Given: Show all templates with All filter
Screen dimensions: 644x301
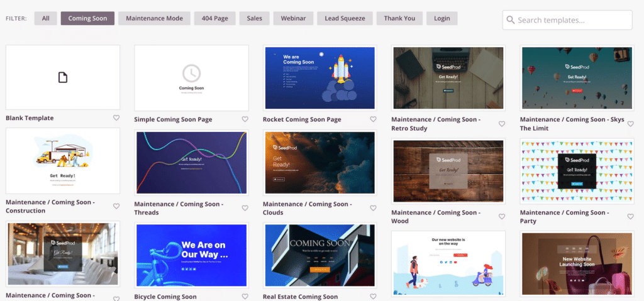Looking at the screenshot, I should click(x=45, y=18).
